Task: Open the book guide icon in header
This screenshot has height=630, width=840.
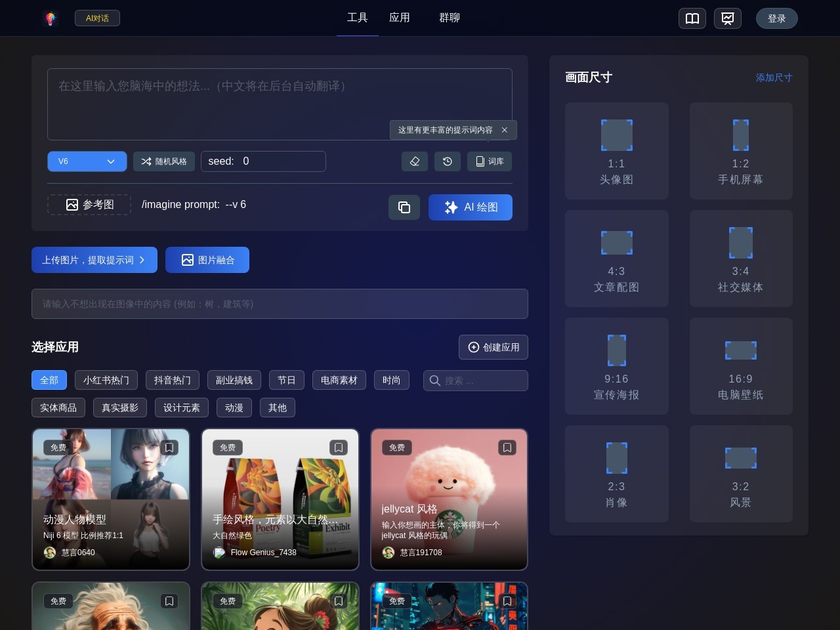Action: 692,18
